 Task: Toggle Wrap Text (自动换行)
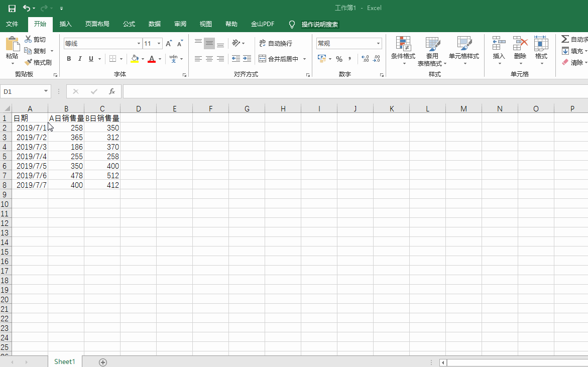click(x=275, y=44)
